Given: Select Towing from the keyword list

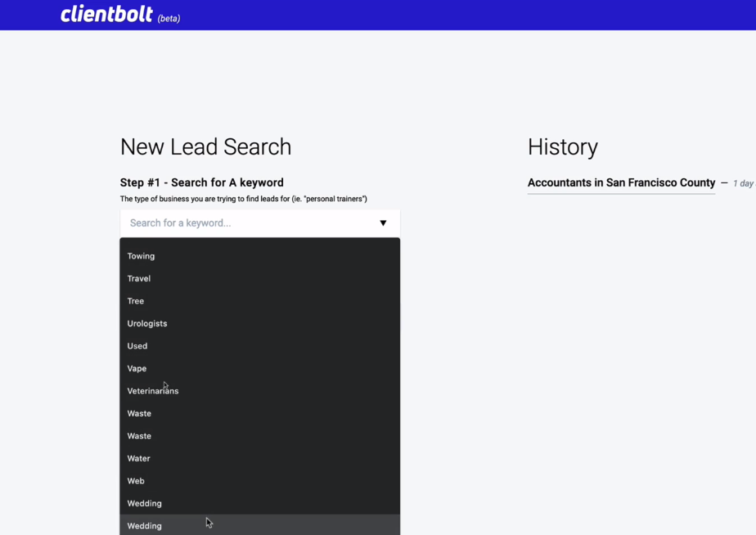Looking at the screenshot, I should point(260,256).
